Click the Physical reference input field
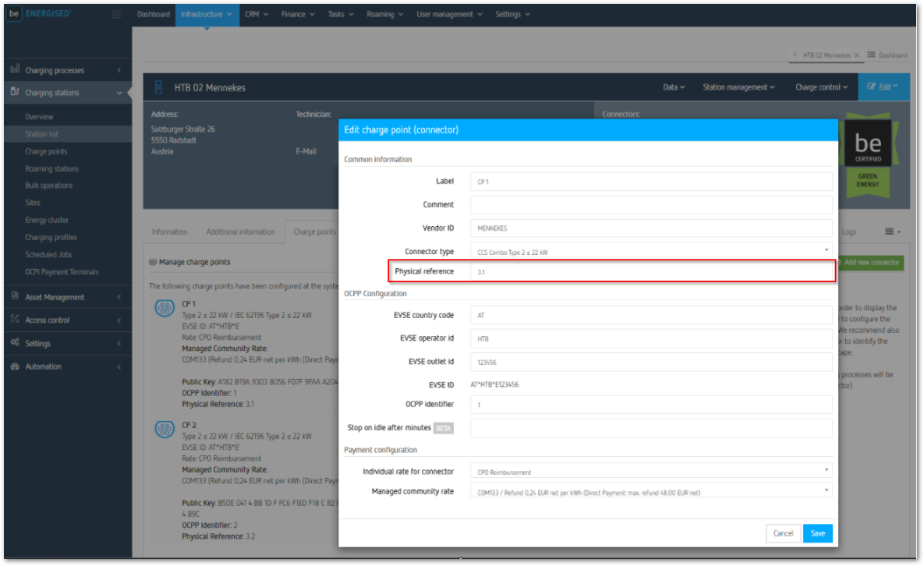The height and width of the screenshot is (566, 924). point(650,271)
